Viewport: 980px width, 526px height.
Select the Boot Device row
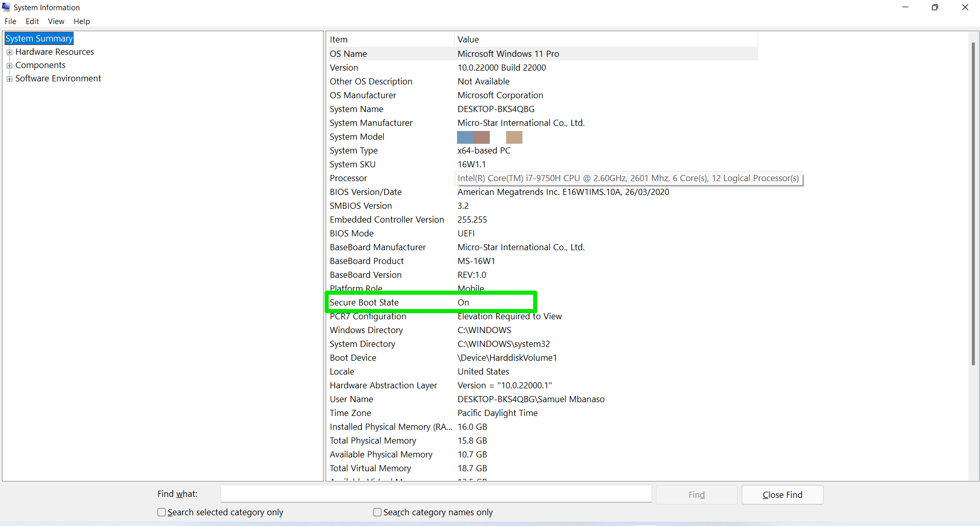(542, 358)
